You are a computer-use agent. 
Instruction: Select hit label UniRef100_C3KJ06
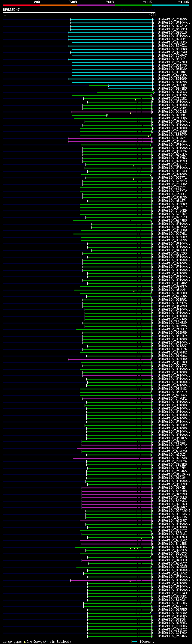point(172,320)
